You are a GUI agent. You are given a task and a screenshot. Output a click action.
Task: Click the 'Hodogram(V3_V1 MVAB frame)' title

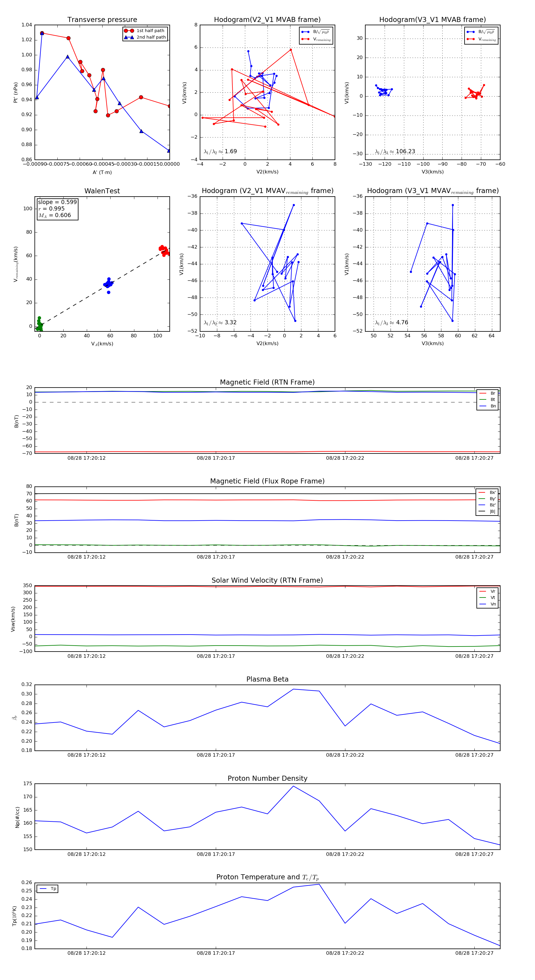click(432, 20)
